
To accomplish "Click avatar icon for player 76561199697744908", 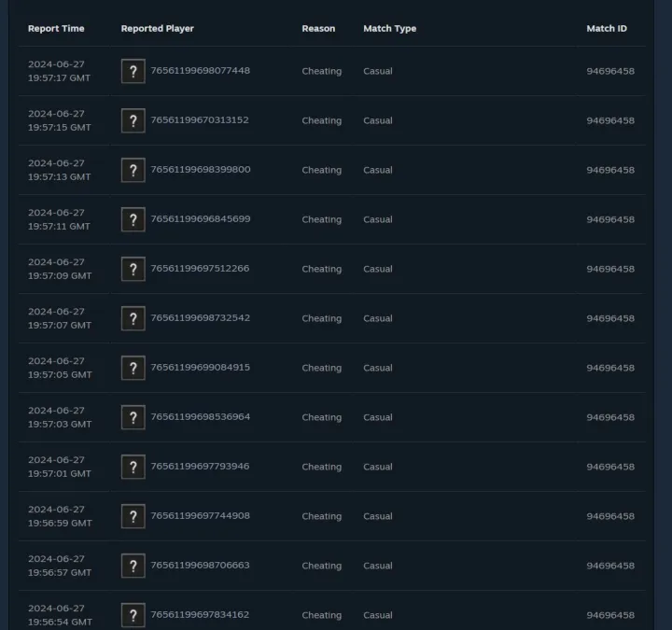I will tap(133, 516).
